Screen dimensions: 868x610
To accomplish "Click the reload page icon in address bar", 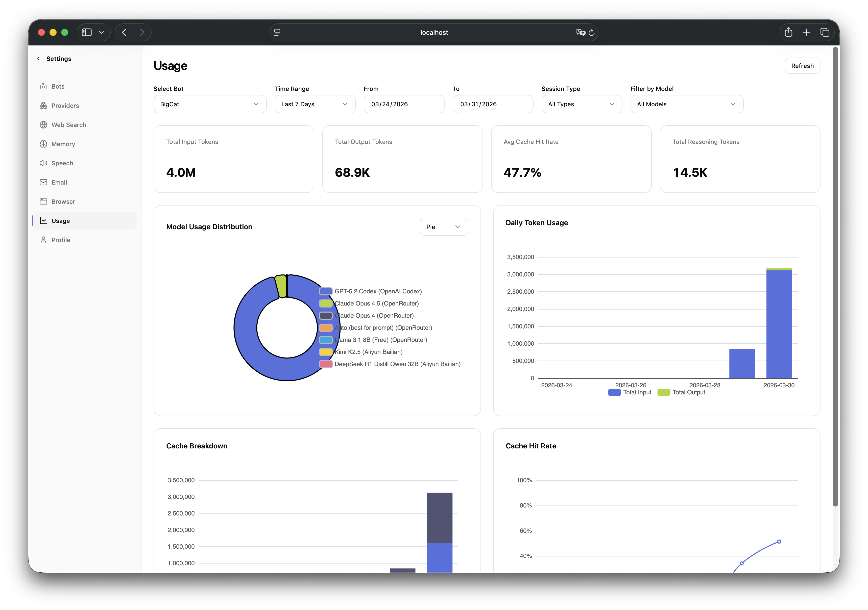I will pyautogui.click(x=592, y=33).
